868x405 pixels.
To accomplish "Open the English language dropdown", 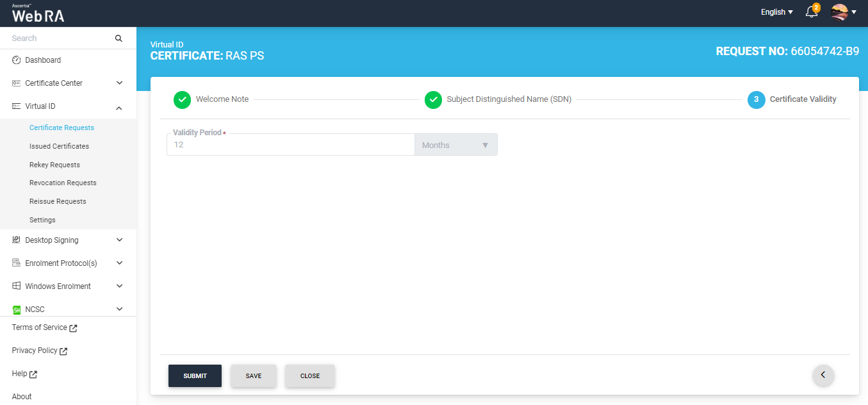I will (776, 12).
